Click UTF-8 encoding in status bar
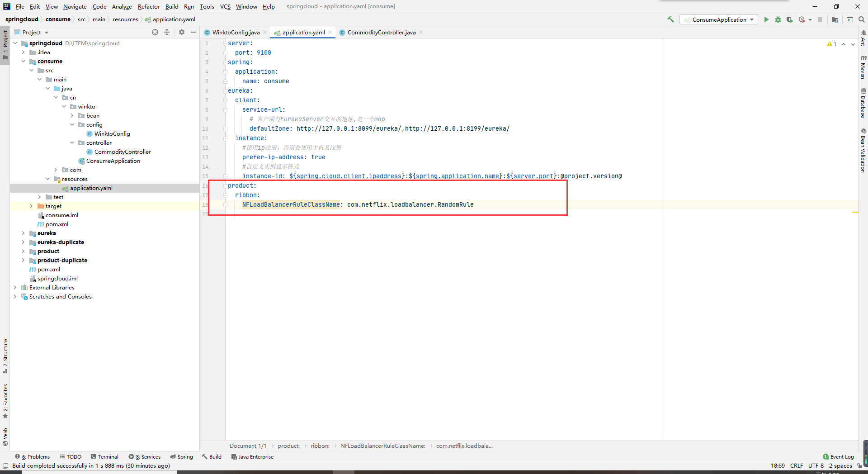The height and width of the screenshot is (474, 868). tap(816, 466)
